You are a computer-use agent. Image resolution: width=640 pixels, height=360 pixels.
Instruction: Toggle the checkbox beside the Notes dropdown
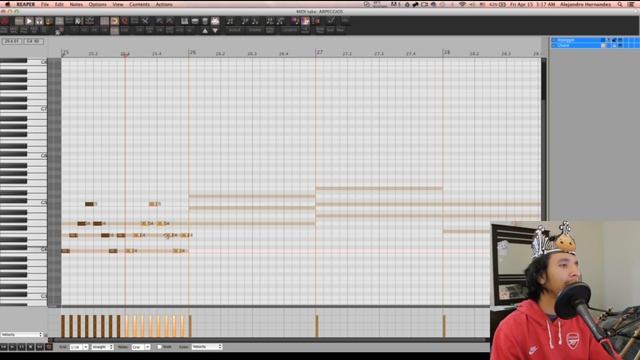160,347
